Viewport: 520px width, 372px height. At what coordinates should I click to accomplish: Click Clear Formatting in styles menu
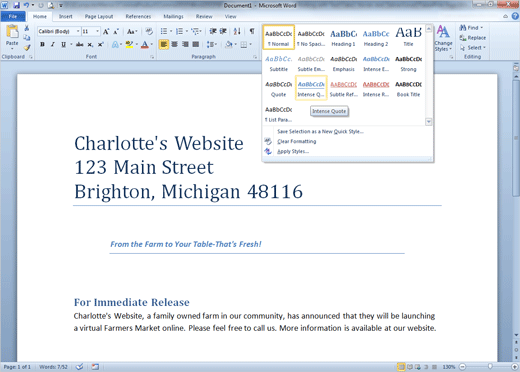pos(296,141)
